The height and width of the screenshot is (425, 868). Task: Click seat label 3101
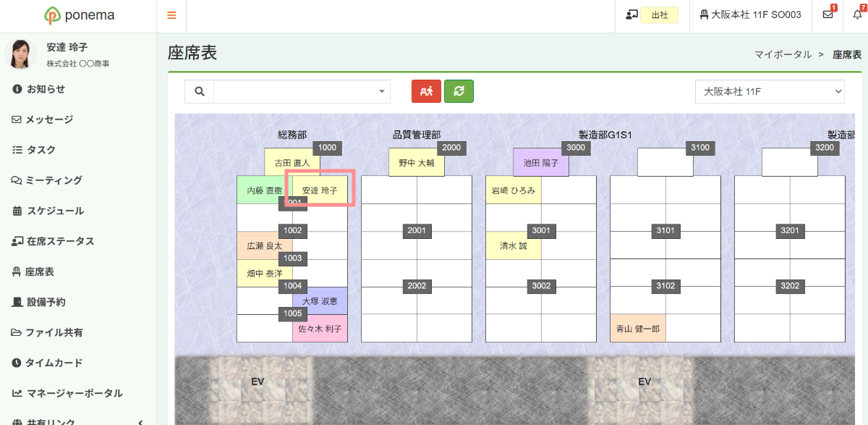click(666, 230)
